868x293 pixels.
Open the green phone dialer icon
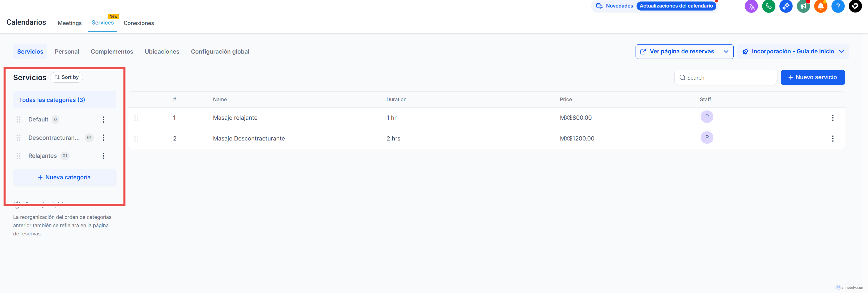769,7
